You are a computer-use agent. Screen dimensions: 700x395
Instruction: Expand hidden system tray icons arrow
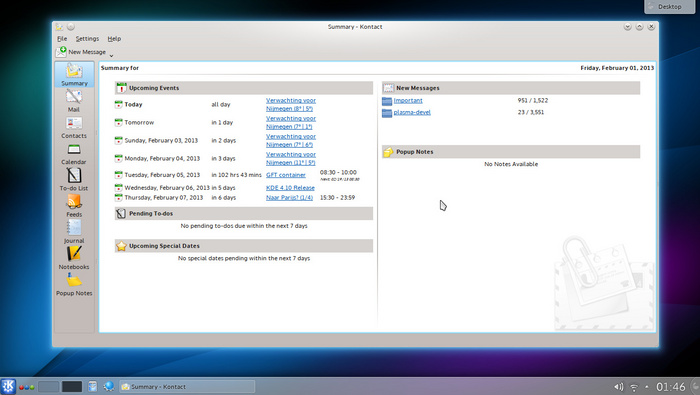point(647,387)
